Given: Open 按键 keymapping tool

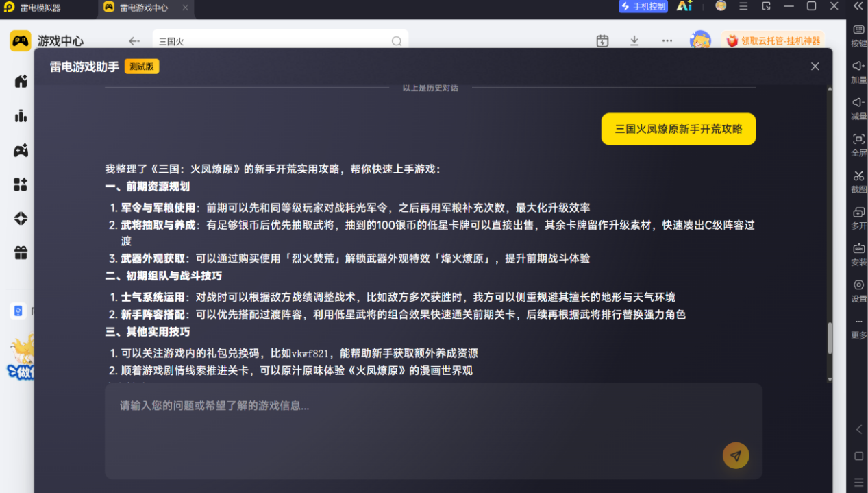Looking at the screenshot, I should pos(858,36).
